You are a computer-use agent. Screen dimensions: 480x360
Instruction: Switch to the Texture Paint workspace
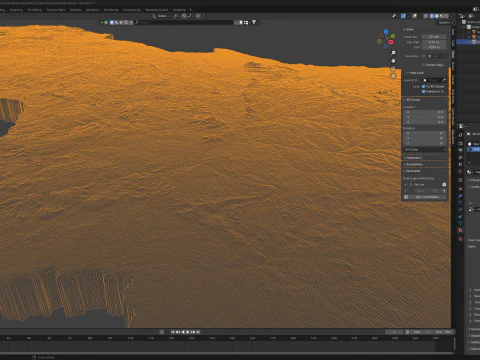click(56, 10)
